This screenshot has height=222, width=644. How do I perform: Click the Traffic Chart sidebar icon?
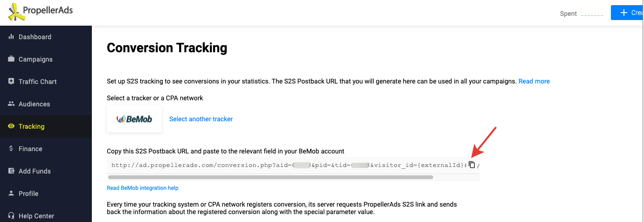pos(11,82)
